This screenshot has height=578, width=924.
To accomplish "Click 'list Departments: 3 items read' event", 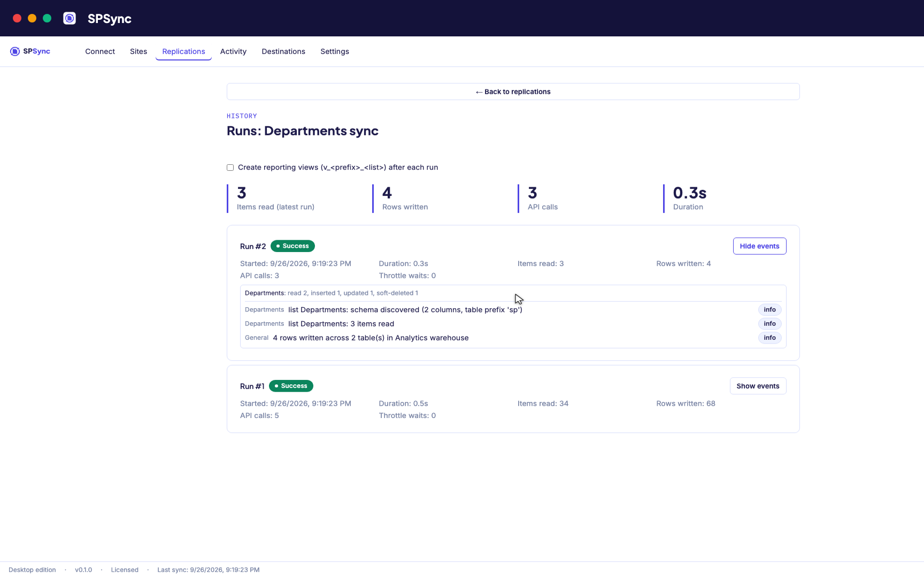I will (341, 324).
